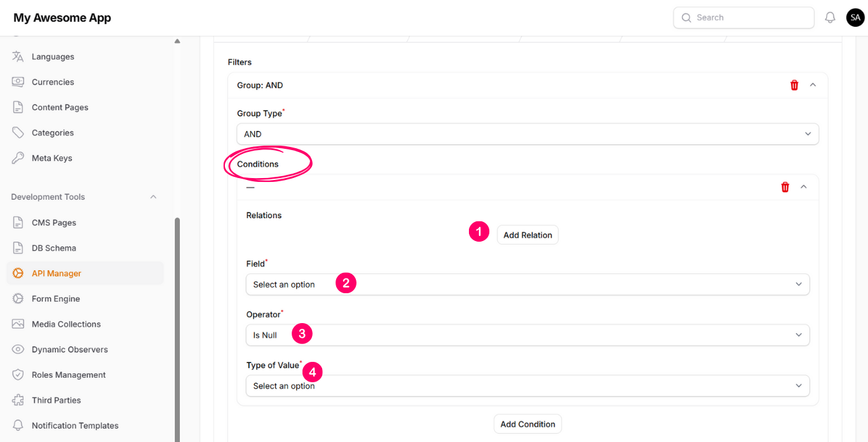This screenshot has width=868, height=442.
Task: Click the notification bell icon
Action: [830, 18]
